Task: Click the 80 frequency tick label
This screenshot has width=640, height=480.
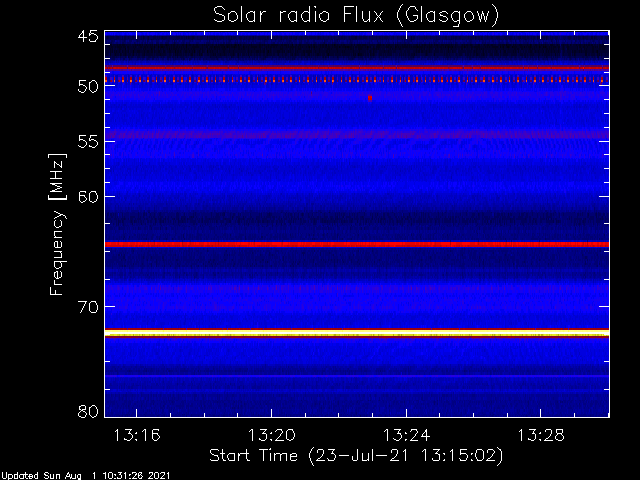Action: tap(87, 411)
